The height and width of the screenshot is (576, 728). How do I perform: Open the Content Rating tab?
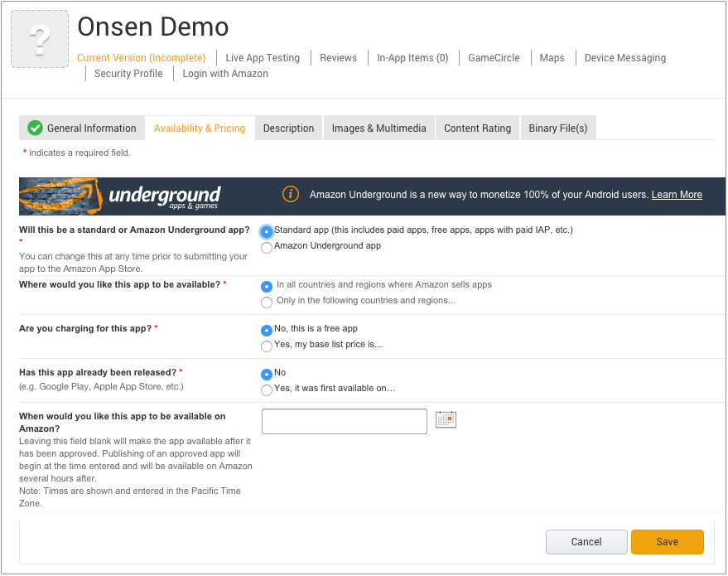(x=477, y=128)
